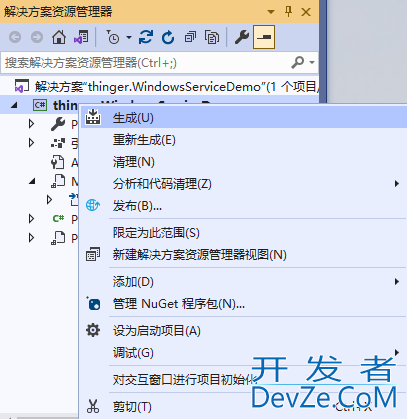Close the Solution Explorer panel
Image resolution: width=407 pixels, height=419 pixels.
(306, 12)
